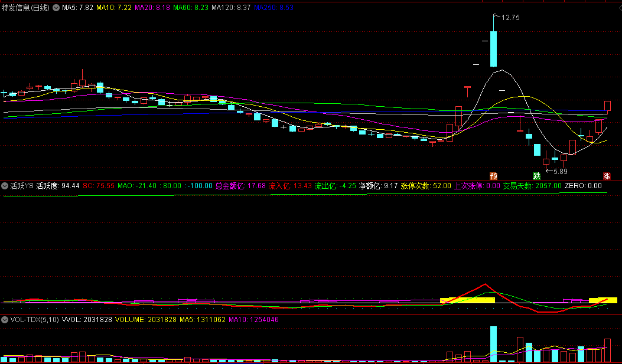
Task: Open the 活跃YS indicator dropdown arrow
Action: [x=5, y=186]
